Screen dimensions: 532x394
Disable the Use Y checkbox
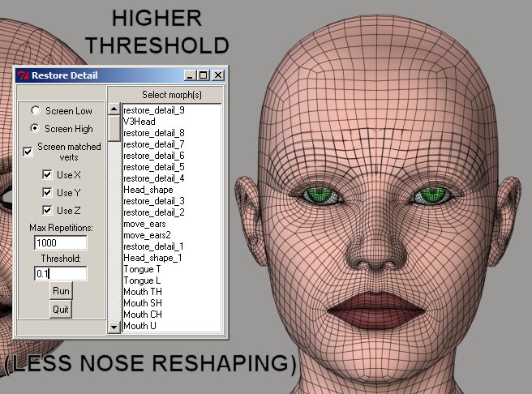click(47, 192)
